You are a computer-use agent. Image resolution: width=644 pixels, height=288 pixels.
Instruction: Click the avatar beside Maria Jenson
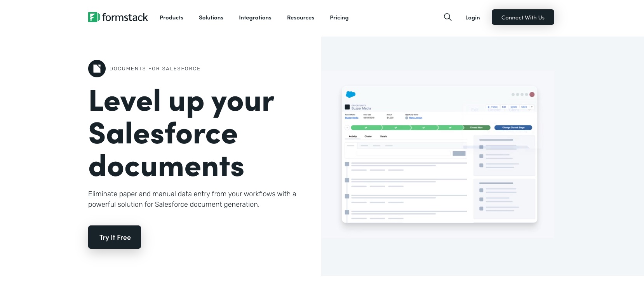coord(407,118)
